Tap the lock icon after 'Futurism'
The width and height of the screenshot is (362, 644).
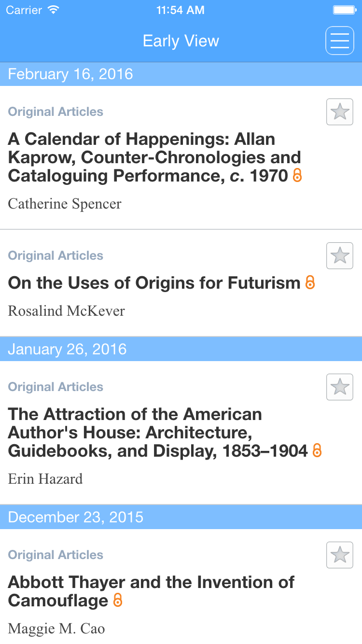click(x=310, y=283)
